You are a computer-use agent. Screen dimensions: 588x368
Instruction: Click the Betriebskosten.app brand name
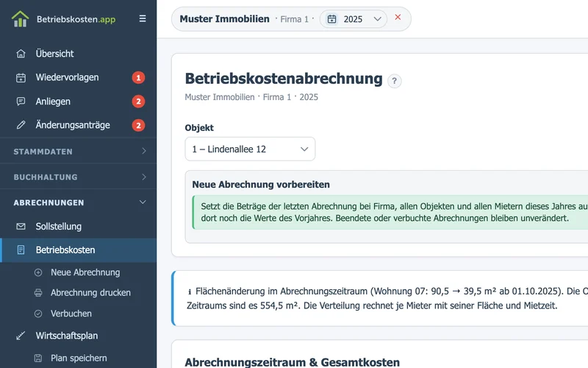pyautogui.click(x=76, y=19)
